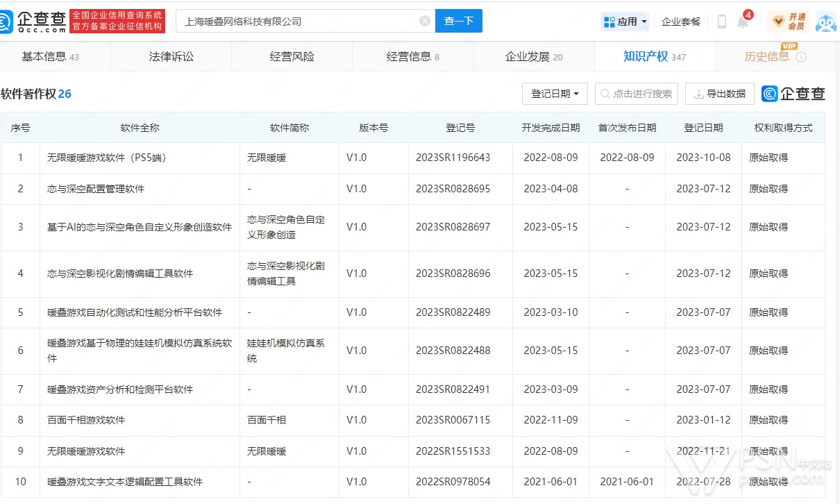The image size is (840, 504).
Task: Click registration number 2023SR0067115
Action: 453,420
